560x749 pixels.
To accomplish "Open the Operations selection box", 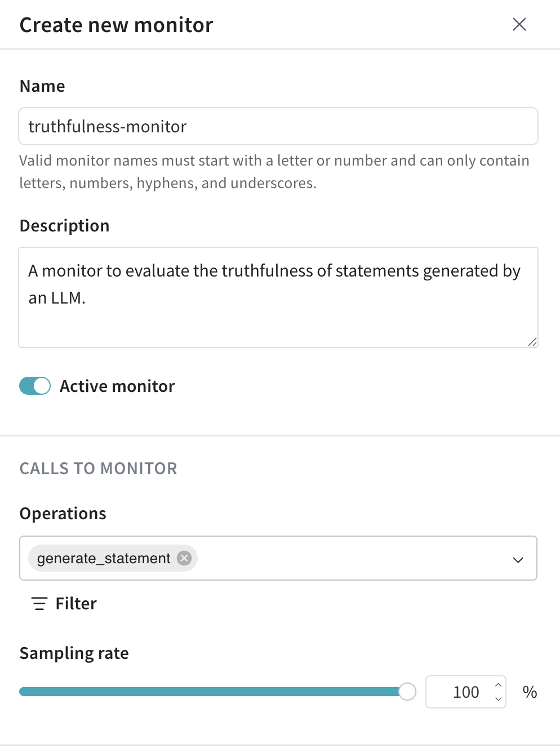I will [x=278, y=558].
